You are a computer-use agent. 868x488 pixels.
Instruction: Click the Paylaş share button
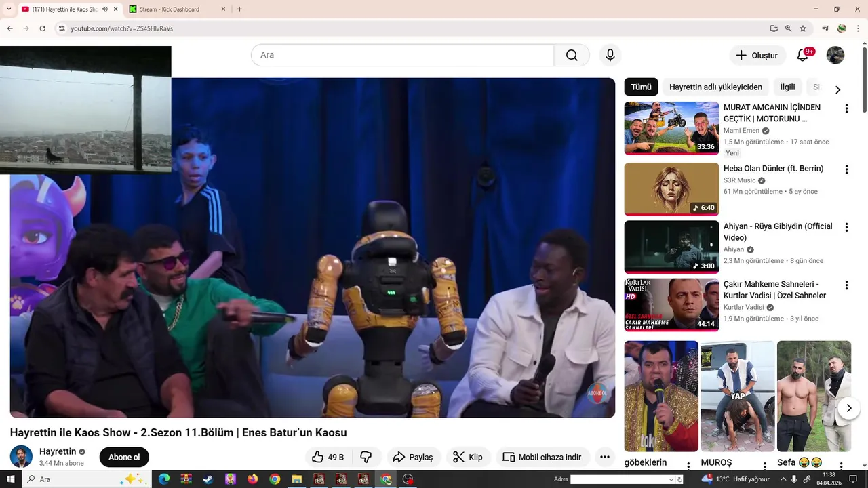coord(412,457)
